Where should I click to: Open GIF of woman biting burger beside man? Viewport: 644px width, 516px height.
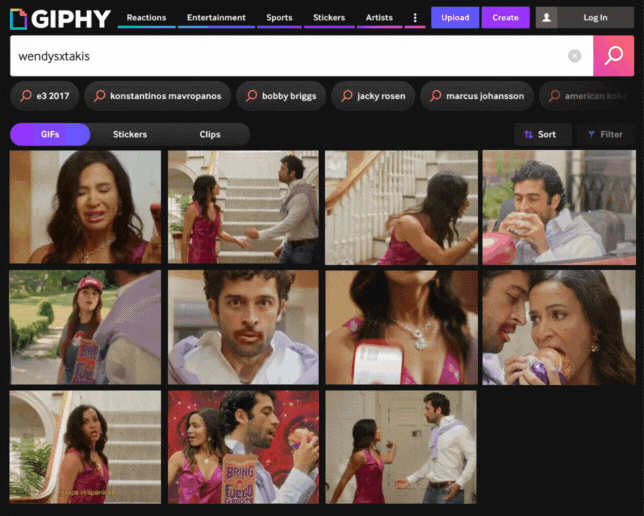559,327
